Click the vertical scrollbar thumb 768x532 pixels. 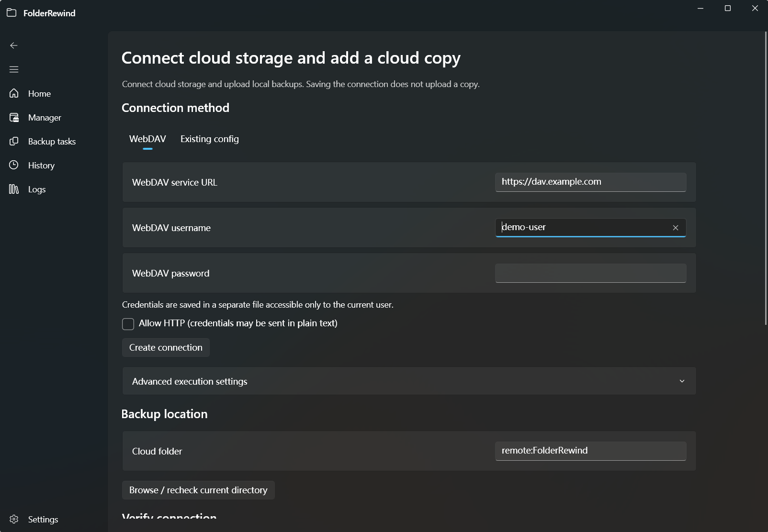[x=766, y=178]
